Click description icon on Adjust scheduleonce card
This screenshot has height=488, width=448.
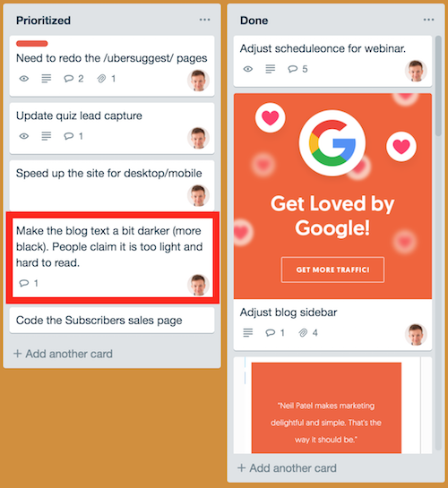[271, 69]
